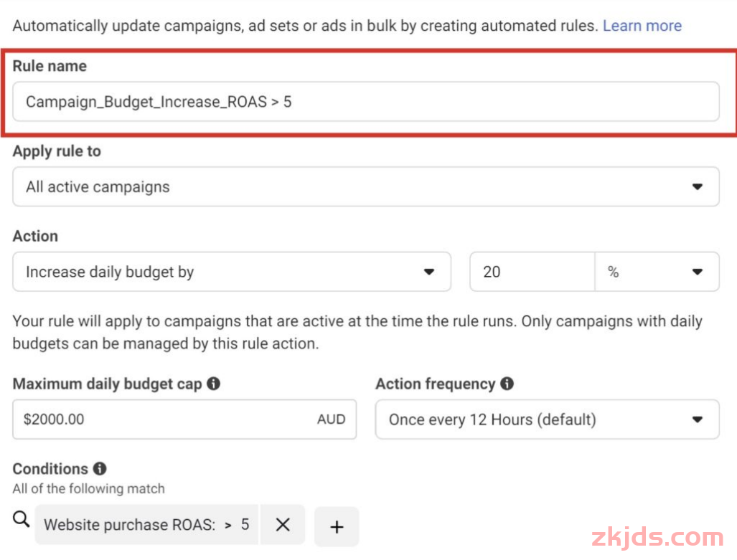This screenshot has height=560, width=737.
Task: Open the Apply rule to dropdown
Action: tap(366, 187)
